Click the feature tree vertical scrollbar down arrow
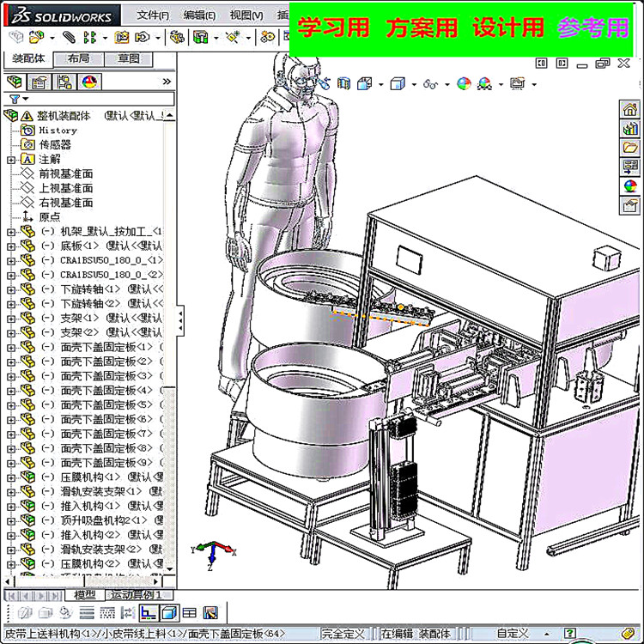Image resolution: width=644 pixels, height=644 pixels. (x=170, y=568)
